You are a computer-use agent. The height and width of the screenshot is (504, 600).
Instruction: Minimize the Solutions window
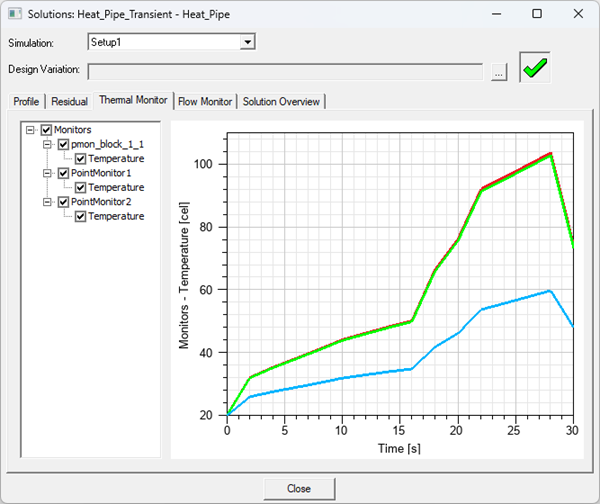tap(497, 14)
